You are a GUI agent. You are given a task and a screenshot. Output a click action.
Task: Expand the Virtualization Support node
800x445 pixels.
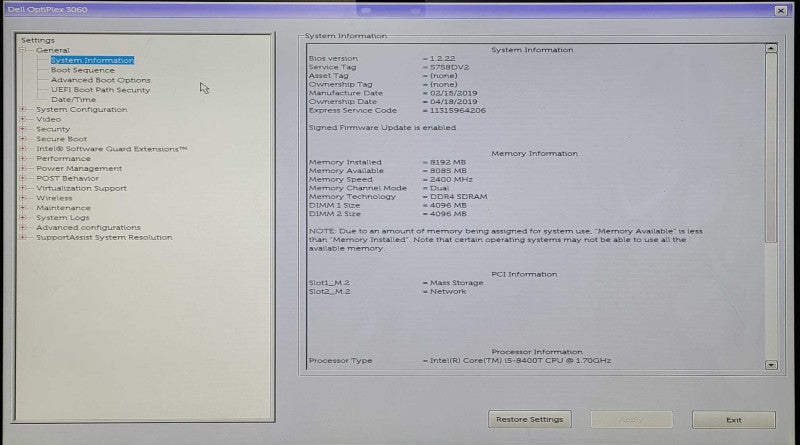pos(22,188)
